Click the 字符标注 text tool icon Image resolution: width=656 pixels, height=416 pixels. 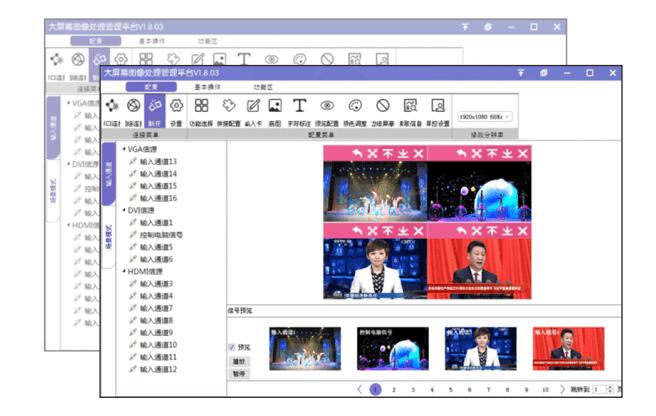tap(299, 106)
